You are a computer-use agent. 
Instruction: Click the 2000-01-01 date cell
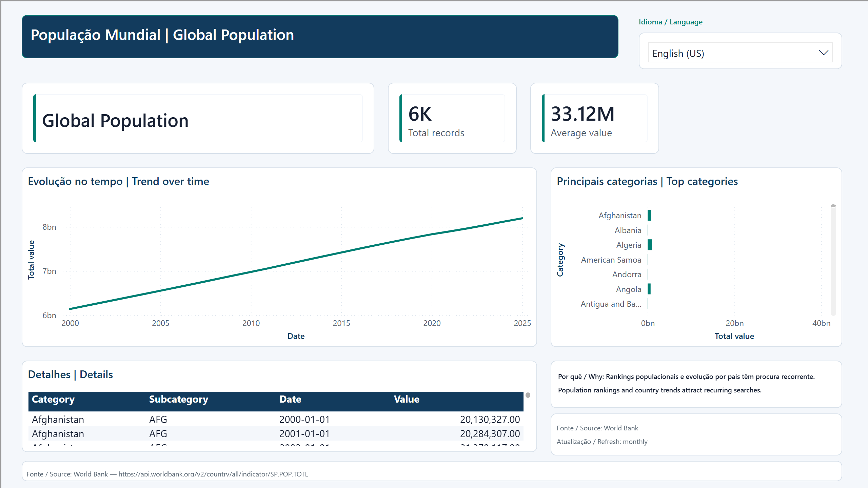[x=304, y=420]
